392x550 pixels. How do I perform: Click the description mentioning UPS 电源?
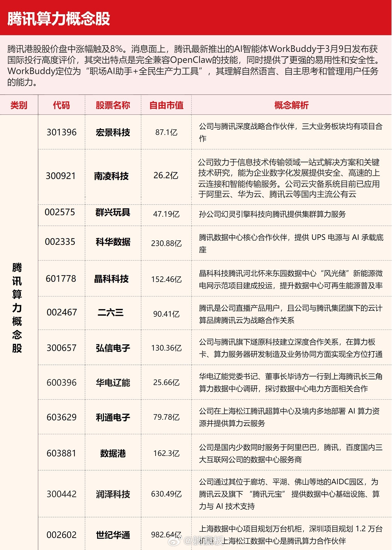pos(291,244)
